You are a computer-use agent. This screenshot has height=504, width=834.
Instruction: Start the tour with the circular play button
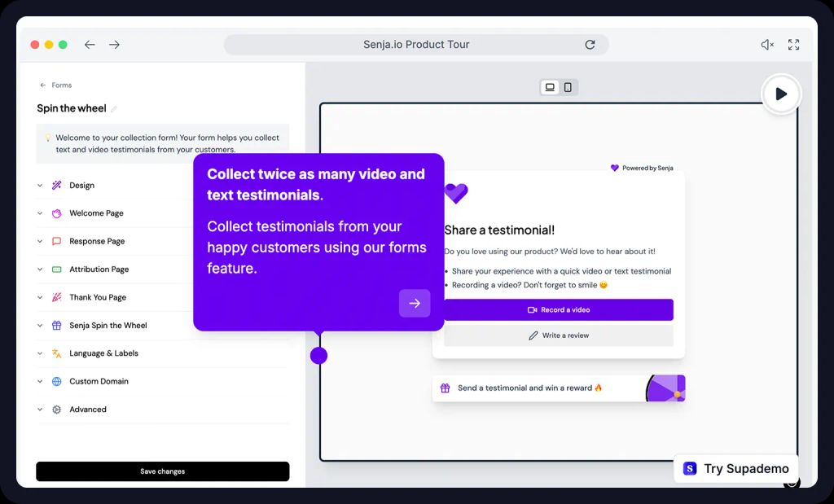(x=781, y=94)
